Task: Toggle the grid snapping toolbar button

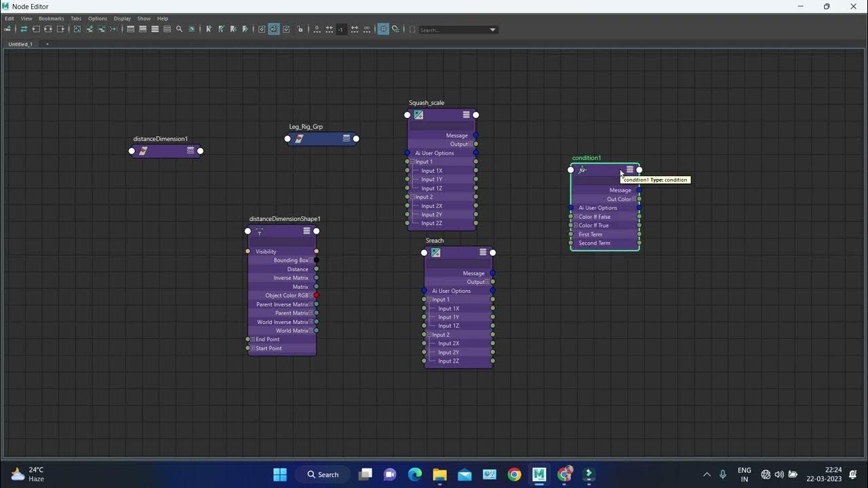Action: 395,29
